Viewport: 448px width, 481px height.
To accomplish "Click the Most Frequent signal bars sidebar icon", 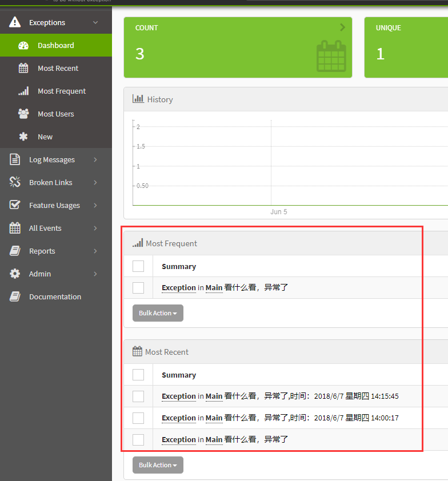I will click(x=23, y=91).
